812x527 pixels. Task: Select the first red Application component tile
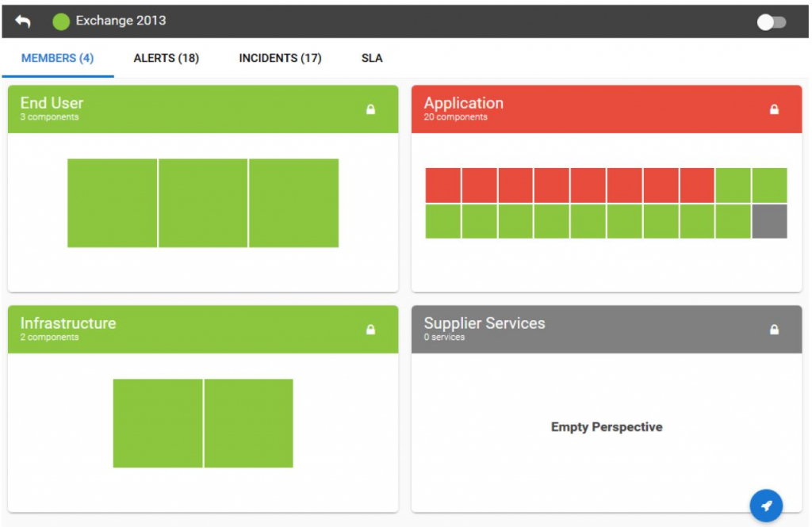coord(442,185)
